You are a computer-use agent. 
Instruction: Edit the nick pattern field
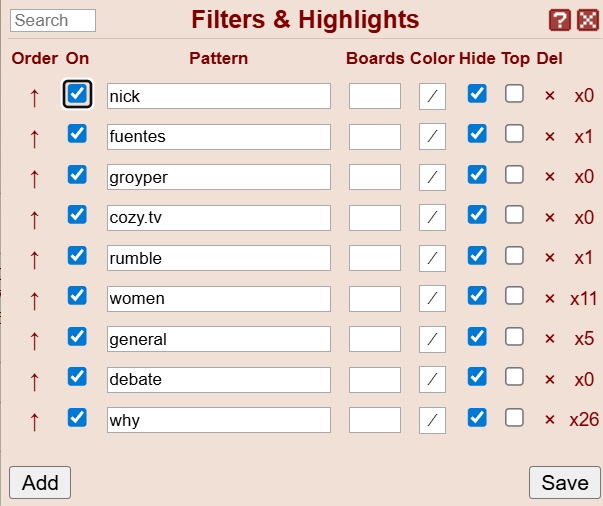pyautogui.click(x=219, y=96)
